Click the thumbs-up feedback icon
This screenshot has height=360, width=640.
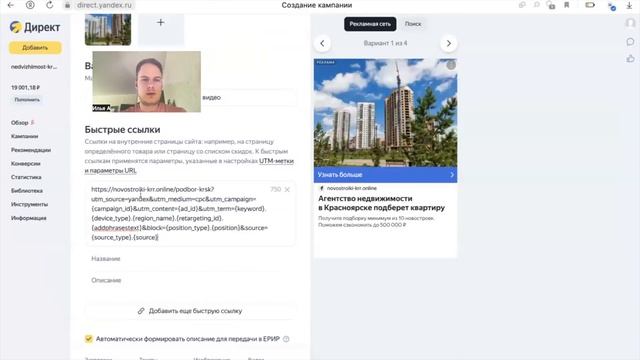click(x=630, y=59)
